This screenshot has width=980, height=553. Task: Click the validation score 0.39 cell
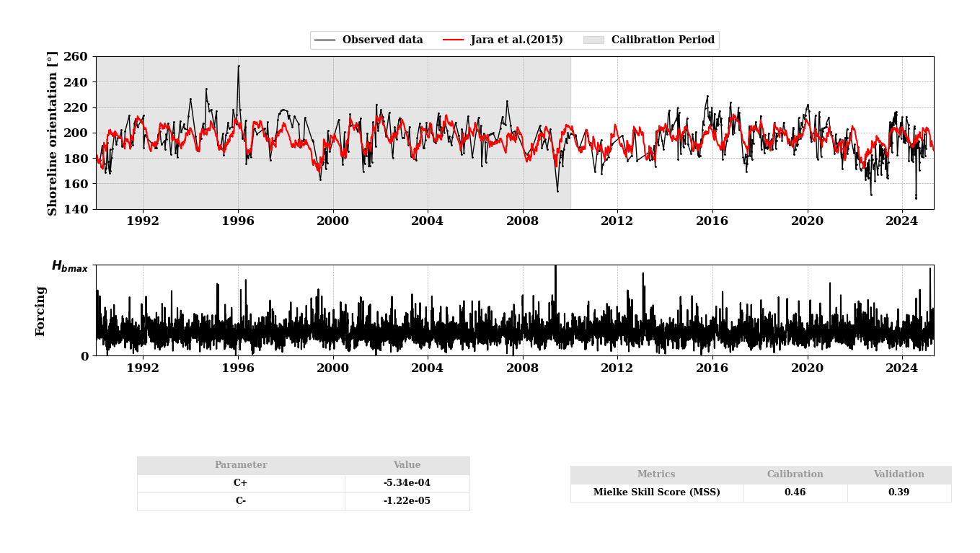(899, 492)
